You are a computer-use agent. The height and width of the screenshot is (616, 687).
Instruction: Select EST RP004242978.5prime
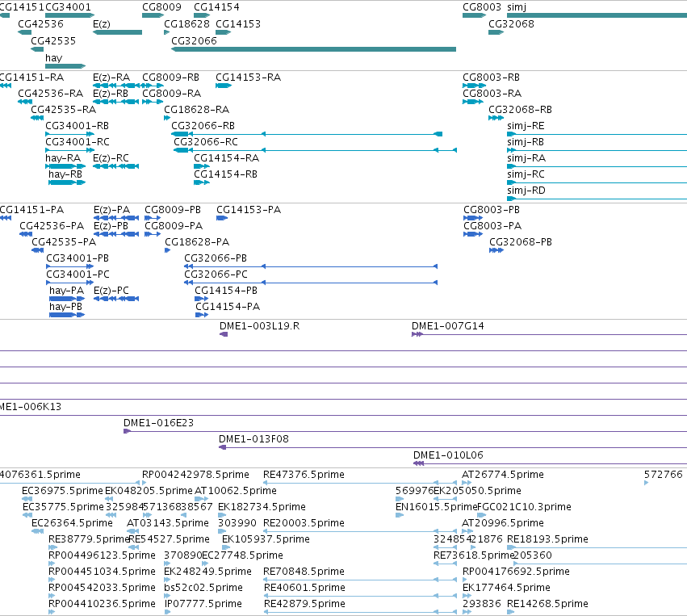click(195, 475)
